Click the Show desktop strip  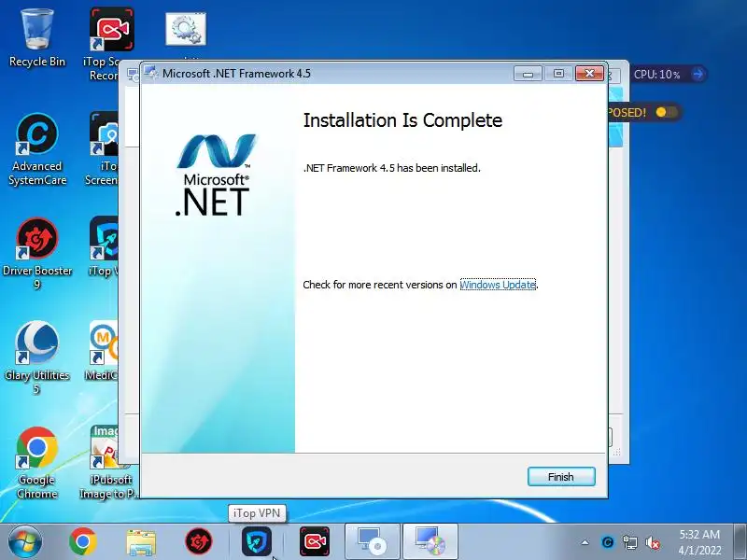click(740, 541)
